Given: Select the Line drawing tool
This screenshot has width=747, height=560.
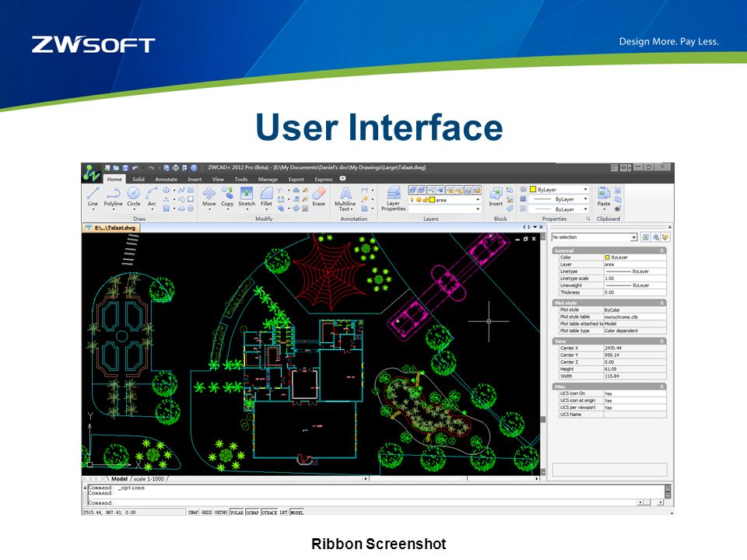Looking at the screenshot, I should click(93, 196).
